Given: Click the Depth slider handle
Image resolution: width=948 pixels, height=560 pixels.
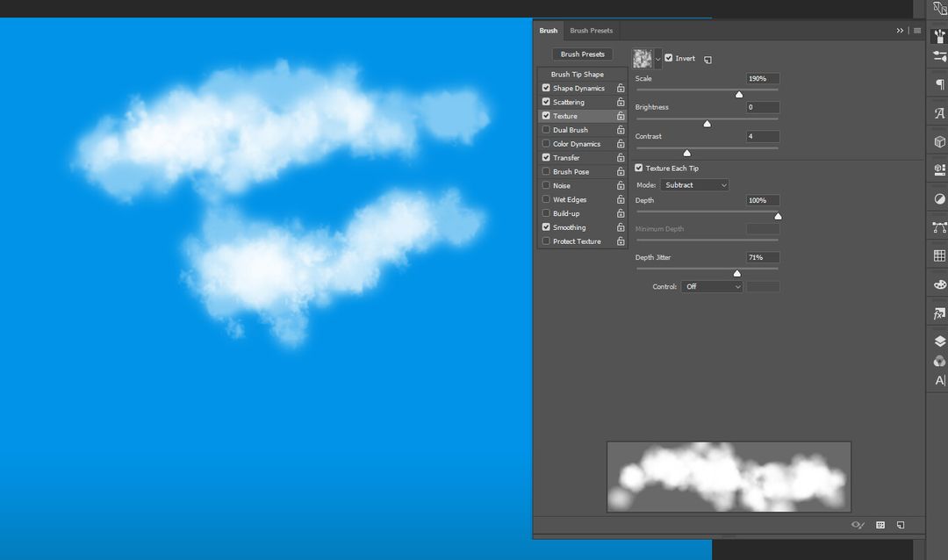Looking at the screenshot, I should [x=778, y=216].
